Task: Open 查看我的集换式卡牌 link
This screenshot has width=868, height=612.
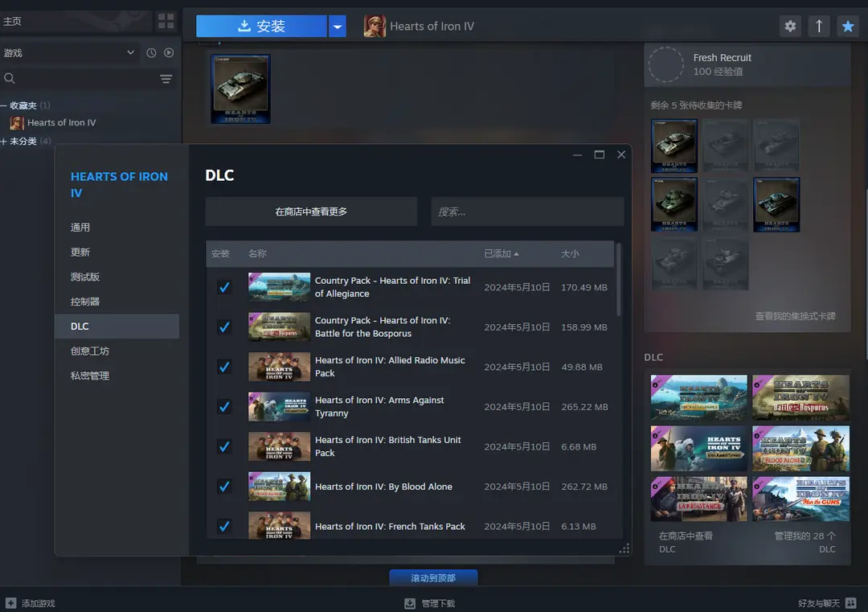Action: pos(795,316)
